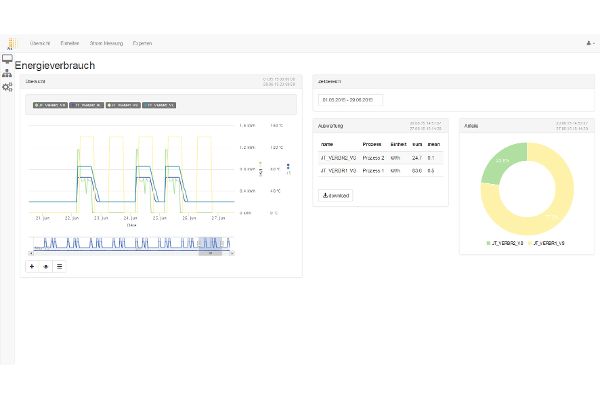The image size is (600, 399).
Task: Toggle the first series legend tag
Action: pos(50,105)
